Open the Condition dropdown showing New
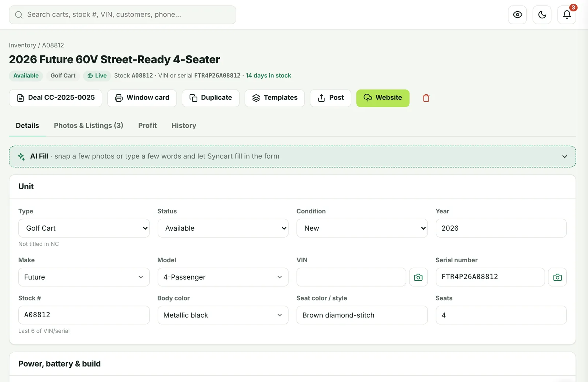The height and width of the screenshot is (382, 588). click(362, 228)
